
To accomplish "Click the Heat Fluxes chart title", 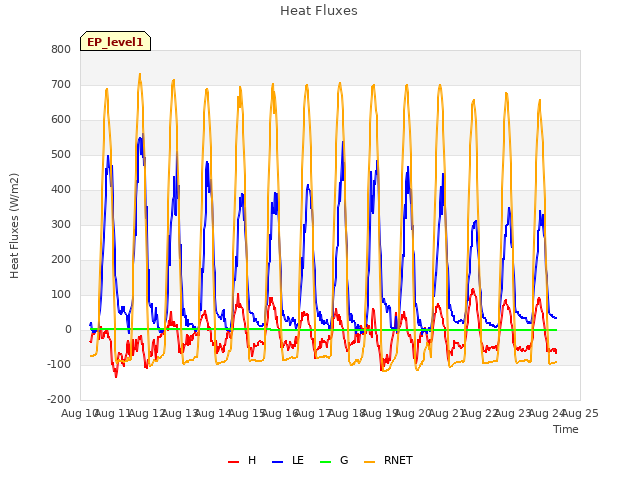I will coord(319,11).
